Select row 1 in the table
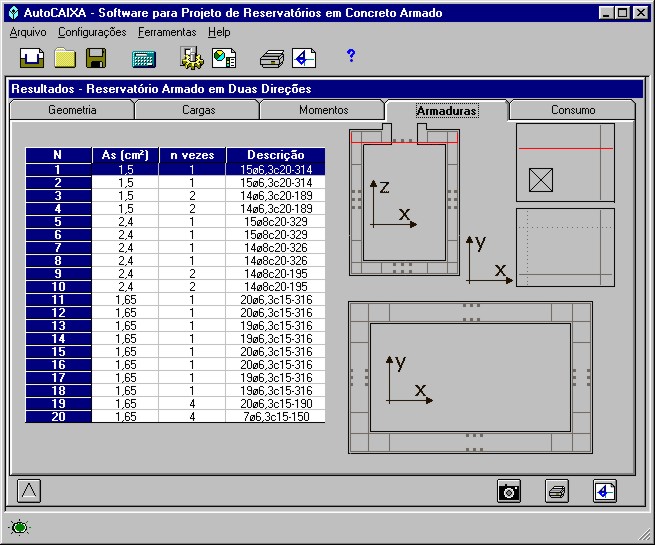655x545 pixels. tap(175, 170)
